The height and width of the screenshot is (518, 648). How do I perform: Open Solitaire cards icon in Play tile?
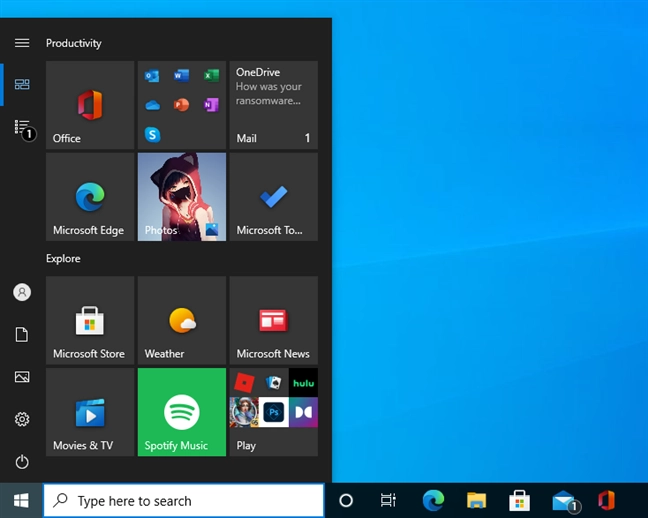pyautogui.click(x=274, y=383)
